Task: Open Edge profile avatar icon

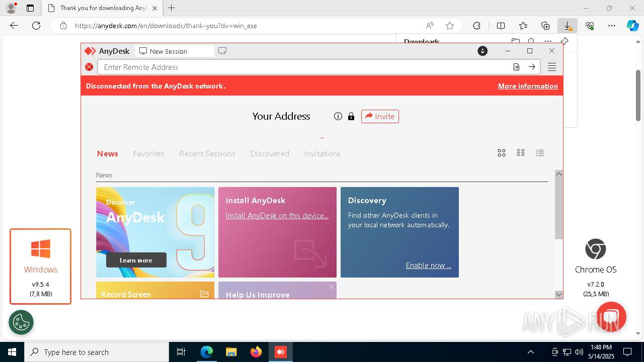Action: [x=11, y=8]
